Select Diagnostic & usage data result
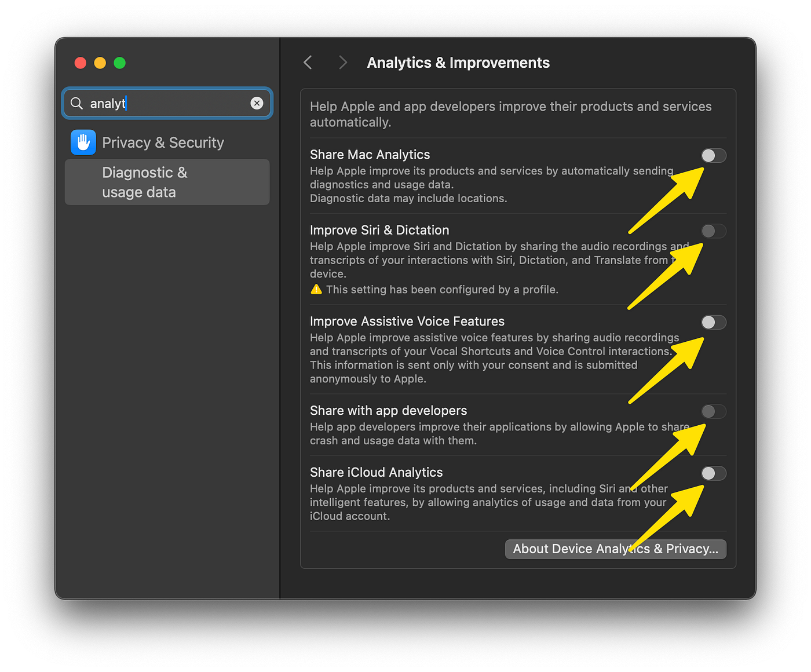Screen dimensions: 811x672 [x=167, y=182]
